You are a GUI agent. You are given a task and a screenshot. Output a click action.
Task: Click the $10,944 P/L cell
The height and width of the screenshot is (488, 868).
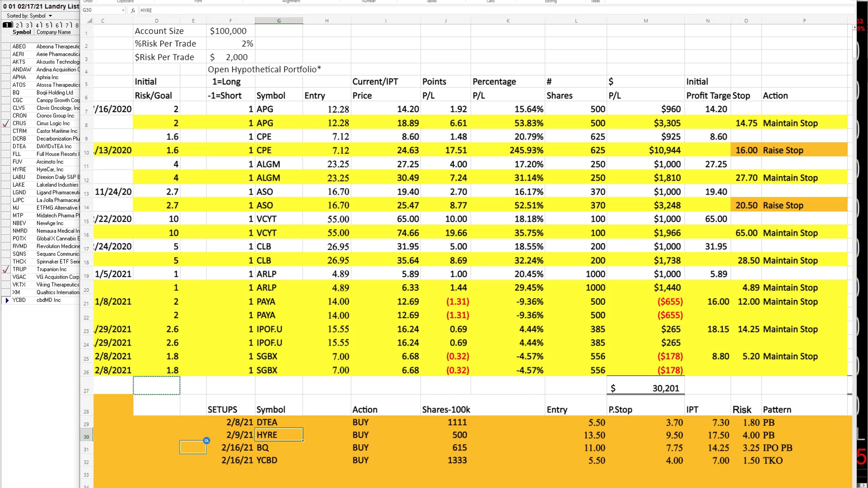pos(646,150)
